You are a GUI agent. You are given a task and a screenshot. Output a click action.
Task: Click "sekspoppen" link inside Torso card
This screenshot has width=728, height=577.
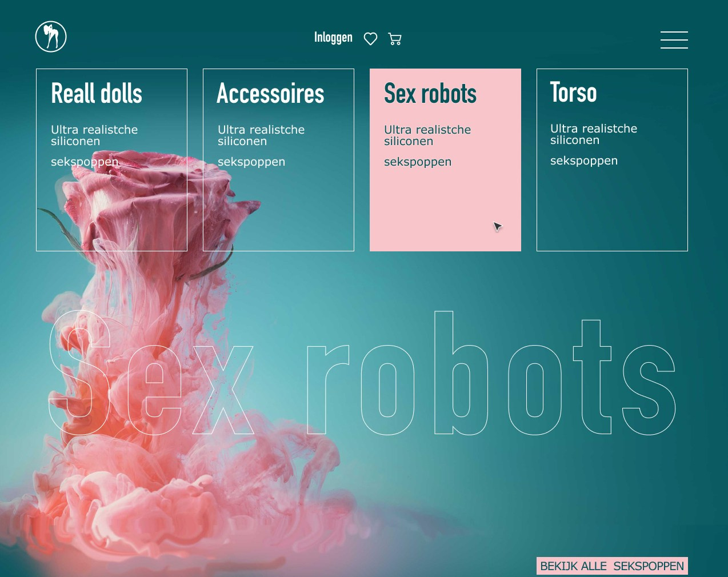click(583, 161)
